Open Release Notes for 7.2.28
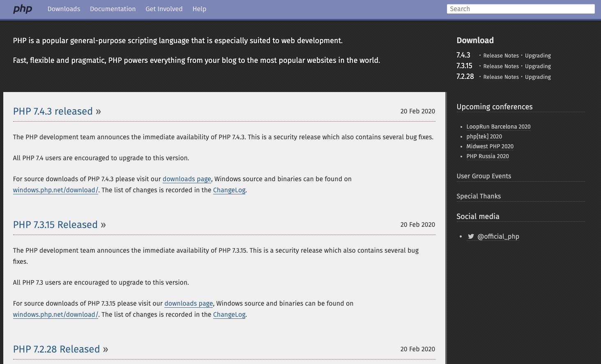 coord(501,77)
